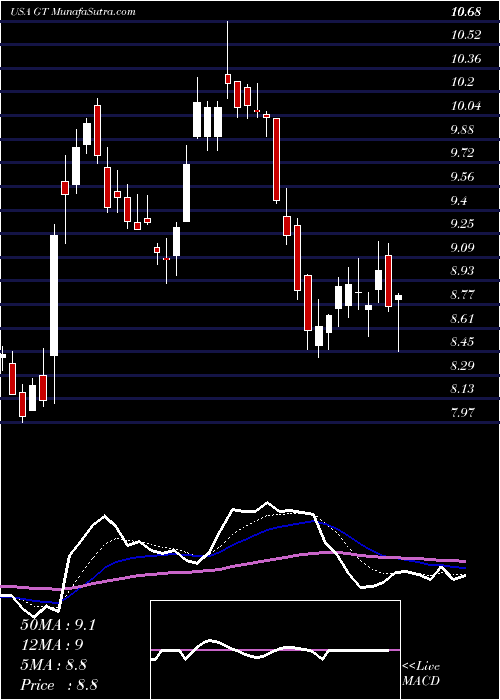Click the 10.36 price axis label
Image resolution: width=500 pixels, height=700 pixels.
466,59
